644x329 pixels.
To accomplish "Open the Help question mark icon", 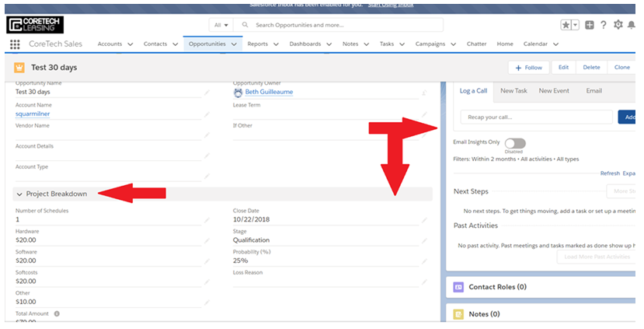I will pos(603,25).
